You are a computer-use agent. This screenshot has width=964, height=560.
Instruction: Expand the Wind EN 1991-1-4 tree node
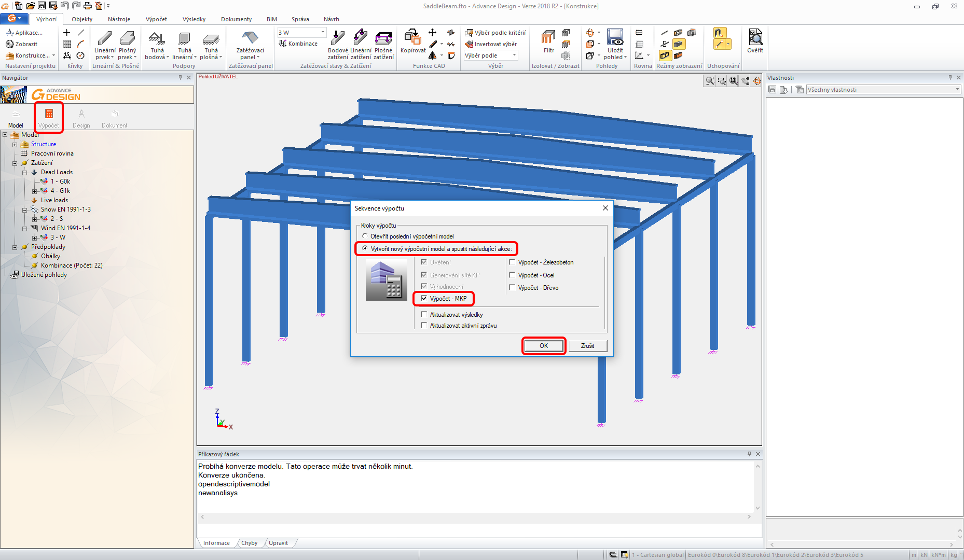tap(24, 228)
